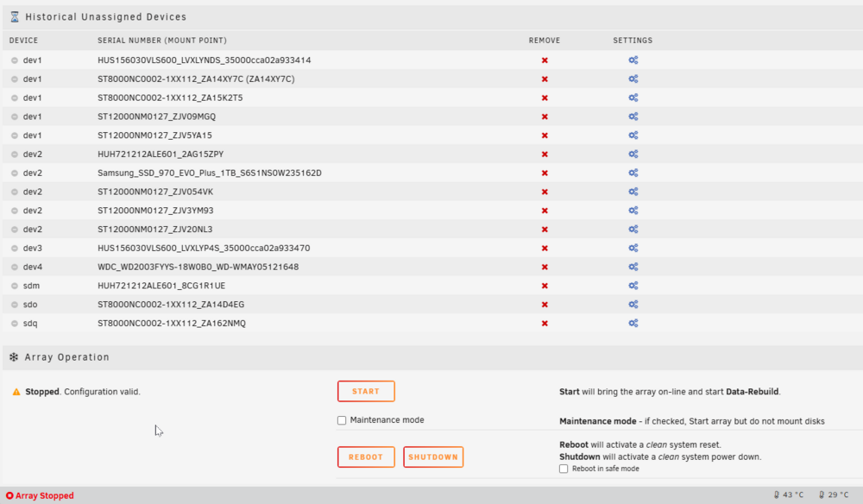Click serial ST12000NM0127_ZJV20NL3
This screenshot has height=504, width=863.
pyautogui.click(x=155, y=229)
